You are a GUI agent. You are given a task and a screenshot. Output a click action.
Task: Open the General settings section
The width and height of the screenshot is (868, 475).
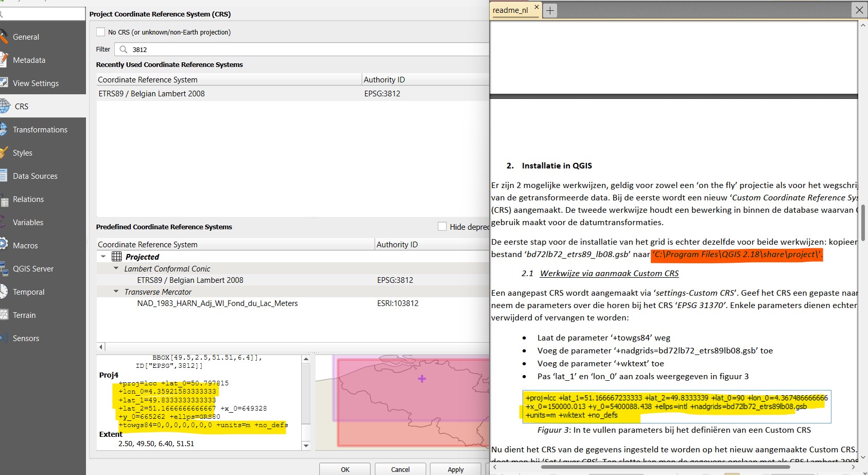[x=26, y=37]
